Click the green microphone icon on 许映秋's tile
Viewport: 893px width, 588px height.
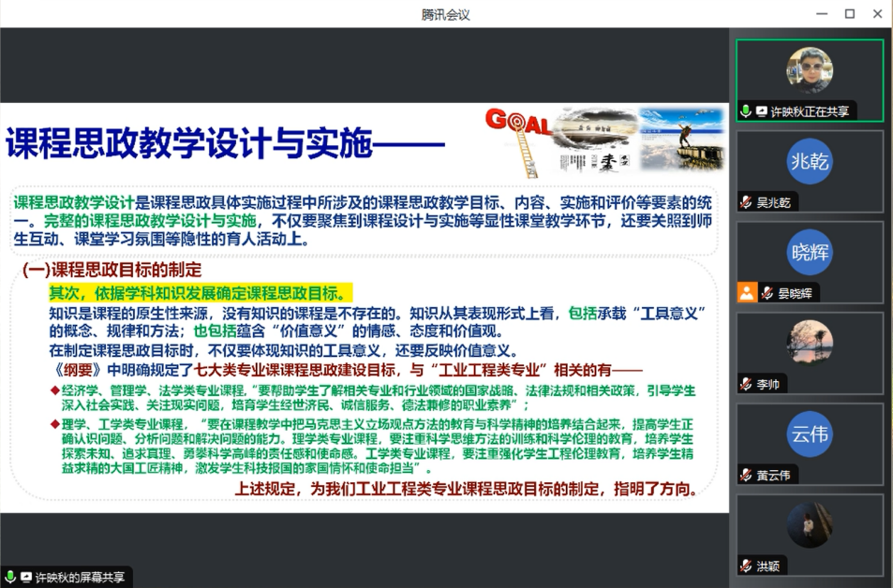click(x=746, y=110)
